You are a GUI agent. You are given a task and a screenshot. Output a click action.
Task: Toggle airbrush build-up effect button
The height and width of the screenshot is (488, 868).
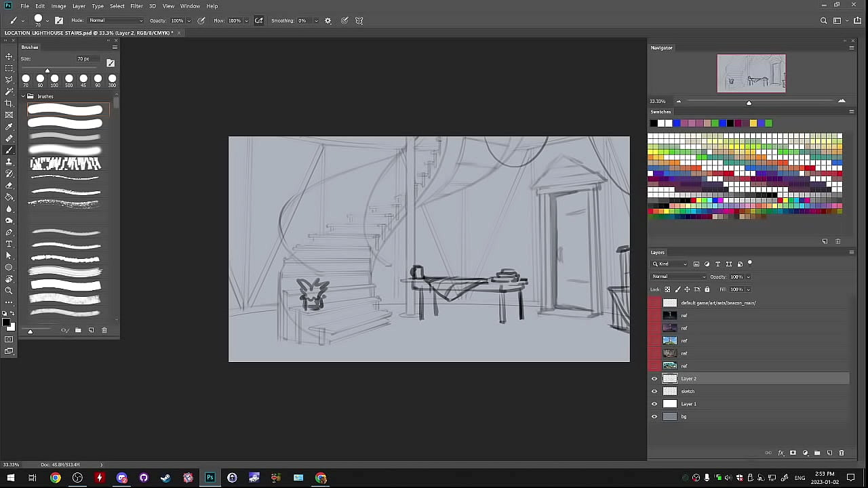(x=258, y=21)
